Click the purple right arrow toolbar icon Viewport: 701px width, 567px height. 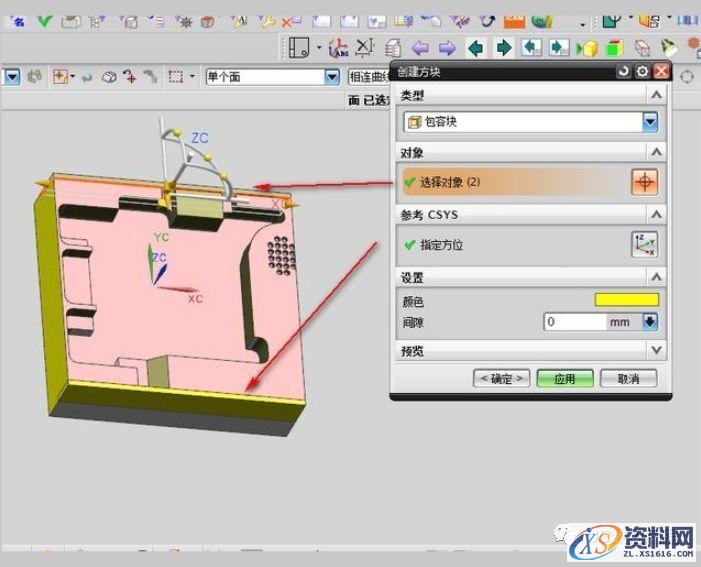pyautogui.click(x=447, y=48)
